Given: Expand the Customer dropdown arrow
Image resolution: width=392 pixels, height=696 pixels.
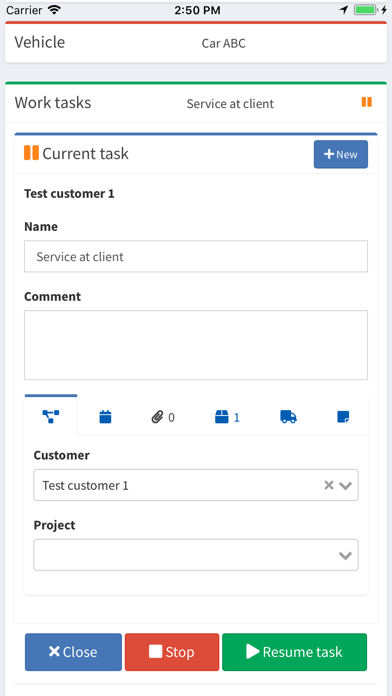Looking at the screenshot, I should click(x=345, y=486).
